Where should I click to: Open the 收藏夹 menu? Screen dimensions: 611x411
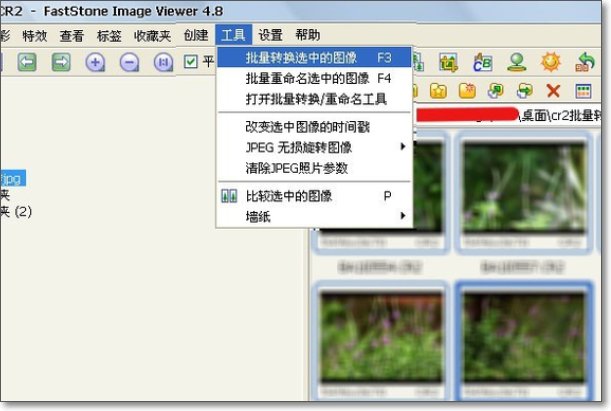152,36
